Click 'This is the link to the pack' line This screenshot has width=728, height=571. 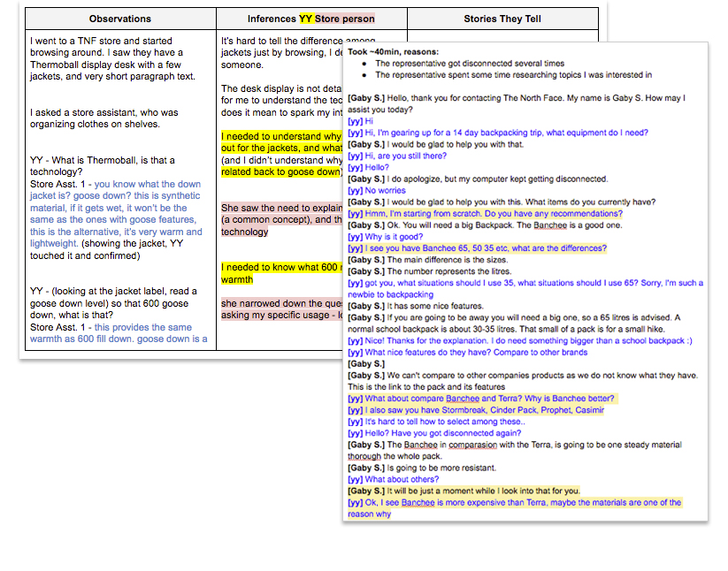426,387
